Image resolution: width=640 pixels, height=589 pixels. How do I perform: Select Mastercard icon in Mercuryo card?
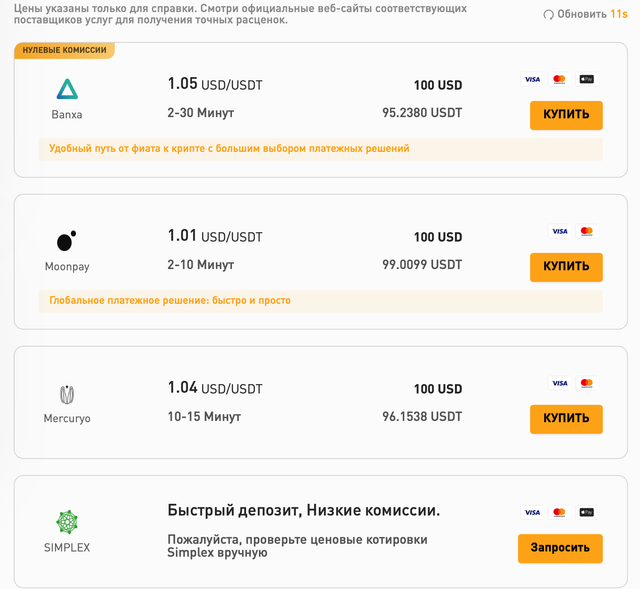pyautogui.click(x=587, y=383)
